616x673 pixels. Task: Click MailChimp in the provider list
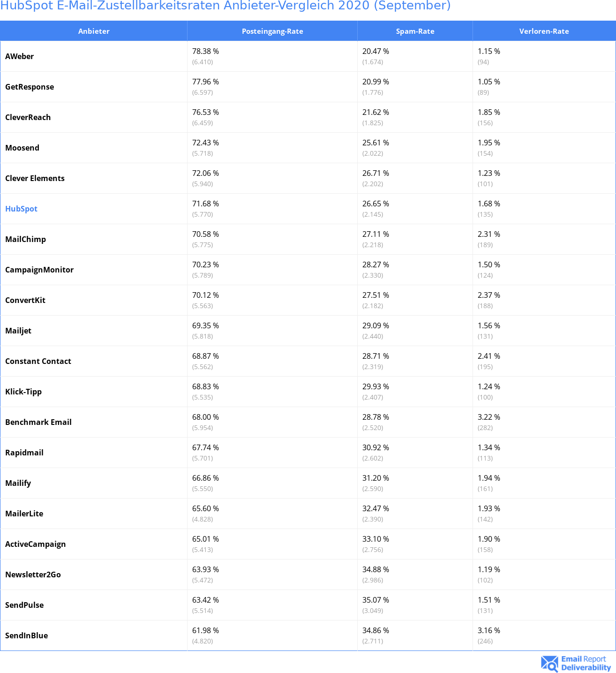pyautogui.click(x=25, y=239)
